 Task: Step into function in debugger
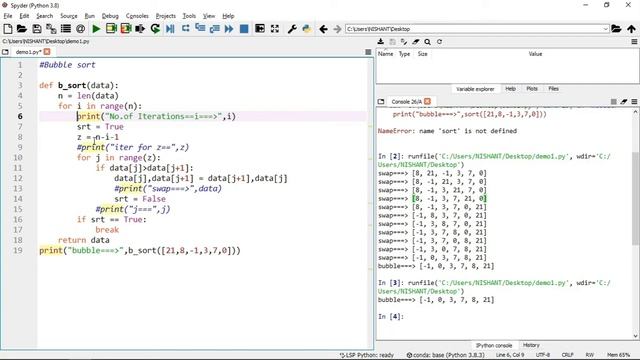pos(200,29)
